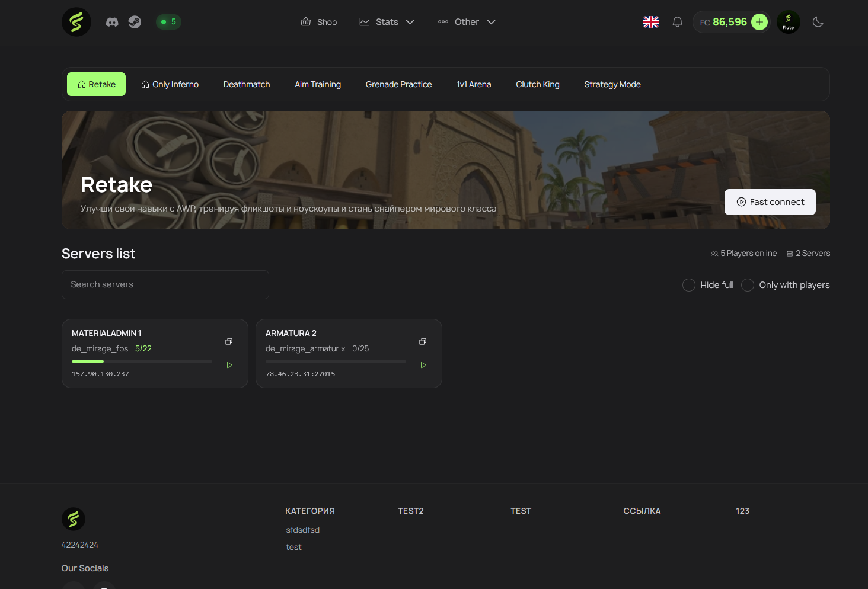Switch to the Deathmatch tab
The width and height of the screenshot is (868, 589).
tap(247, 84)
